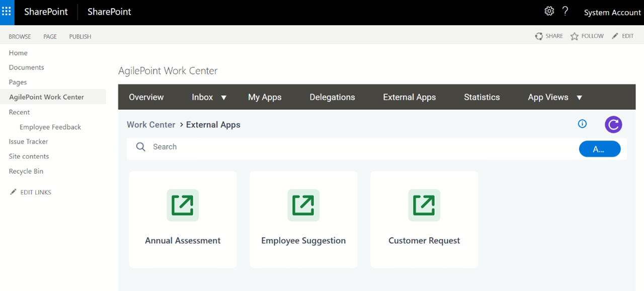The width and height of the screenshot is (644, 291).
Task: Expand the App Views dropdown arrow
Action: tap(579, 98)
